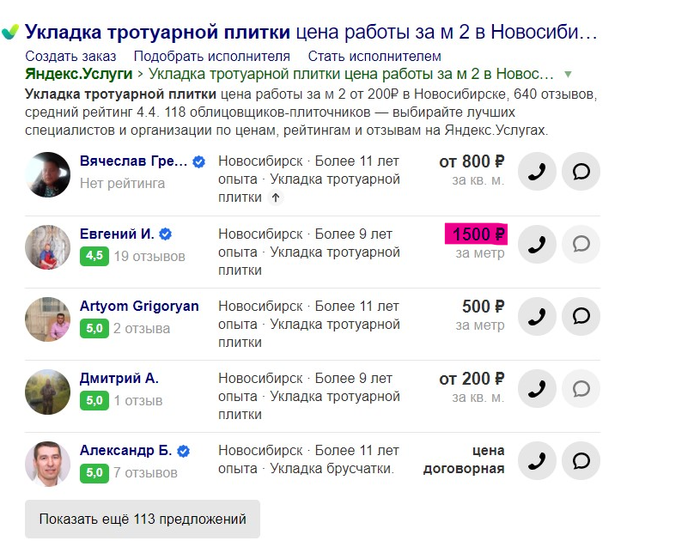Open the Укладка тротуарной плитки result title

(310, 32)
